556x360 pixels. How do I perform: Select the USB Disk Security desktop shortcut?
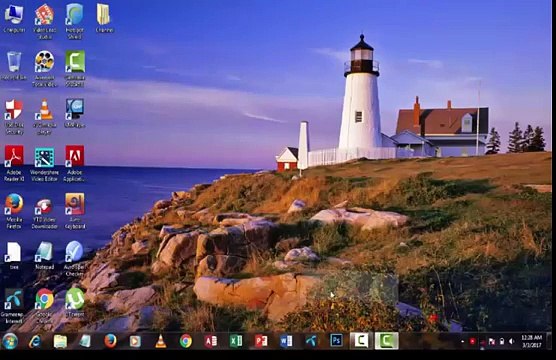point(14,116)
